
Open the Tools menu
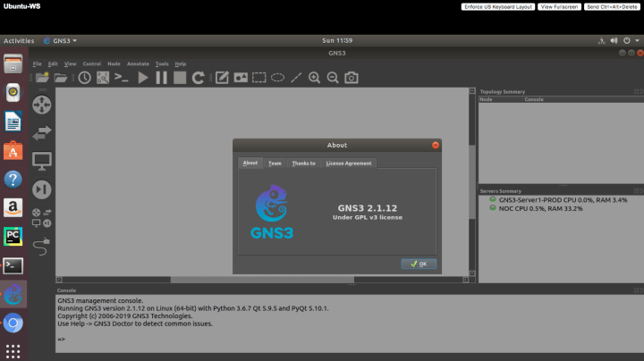[x=162, y=64]
